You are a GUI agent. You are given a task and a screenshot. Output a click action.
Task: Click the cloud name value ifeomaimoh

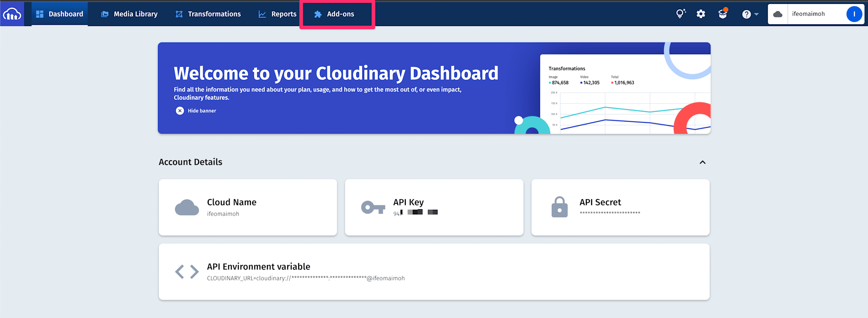click(x=223, y=214)
